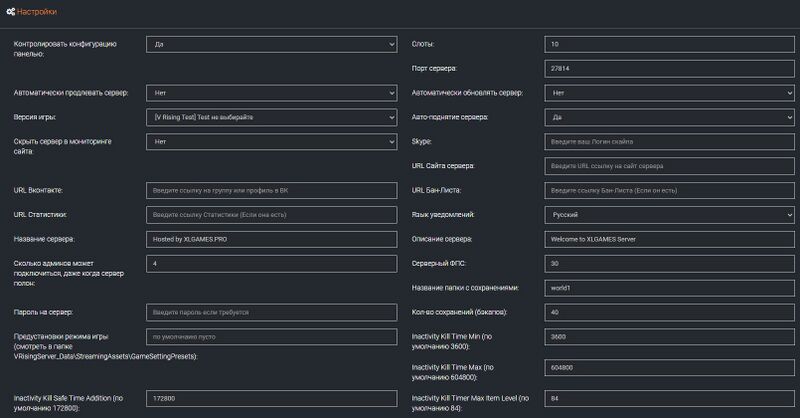Viewport: 800px width, 418px height.
Task: Expand the Авто-поднятие сервера dropdown
Action: (x=670, y=117)
